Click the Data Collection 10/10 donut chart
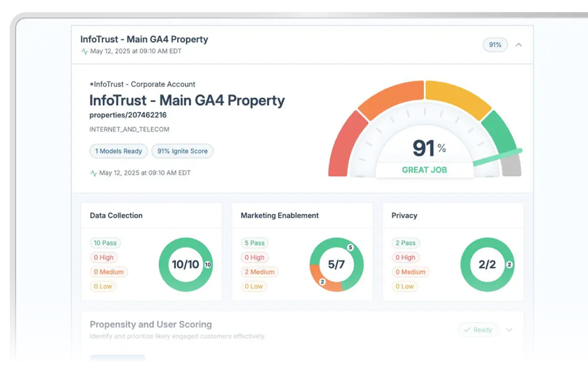The height and width of the screenshot is (384, 588). coord(185,265)
